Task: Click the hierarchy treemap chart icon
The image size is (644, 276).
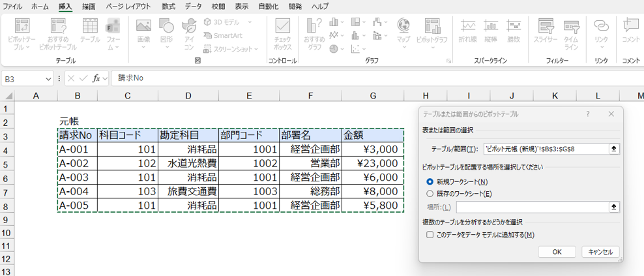Action: tap(356, 22)
